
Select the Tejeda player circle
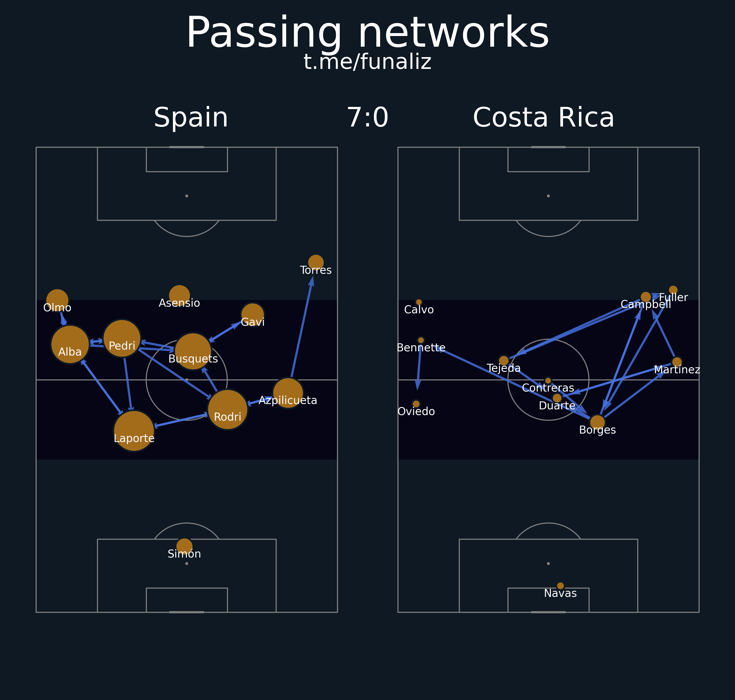click(504, 360)
